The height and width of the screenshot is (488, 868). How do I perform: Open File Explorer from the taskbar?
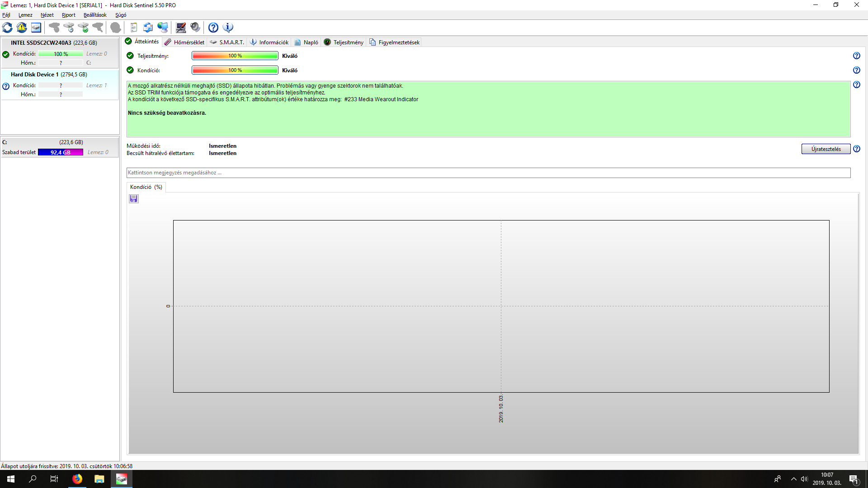click(99, 479)
